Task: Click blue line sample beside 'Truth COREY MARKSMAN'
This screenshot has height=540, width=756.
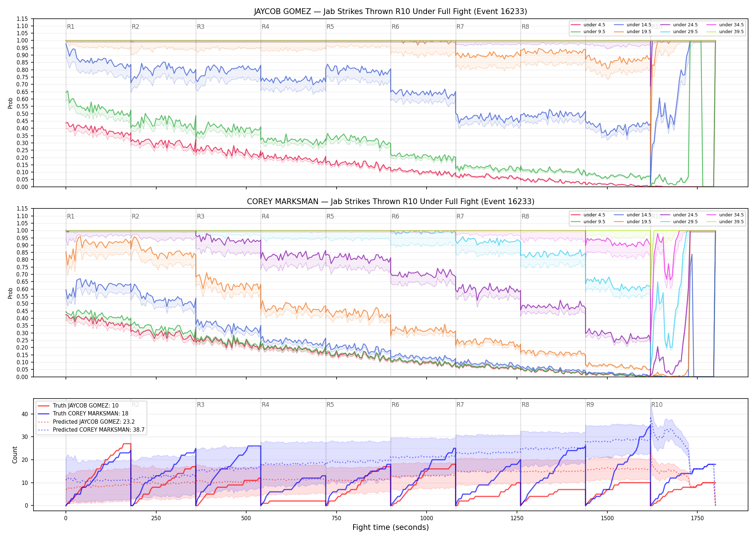Action: pos(44,414)
